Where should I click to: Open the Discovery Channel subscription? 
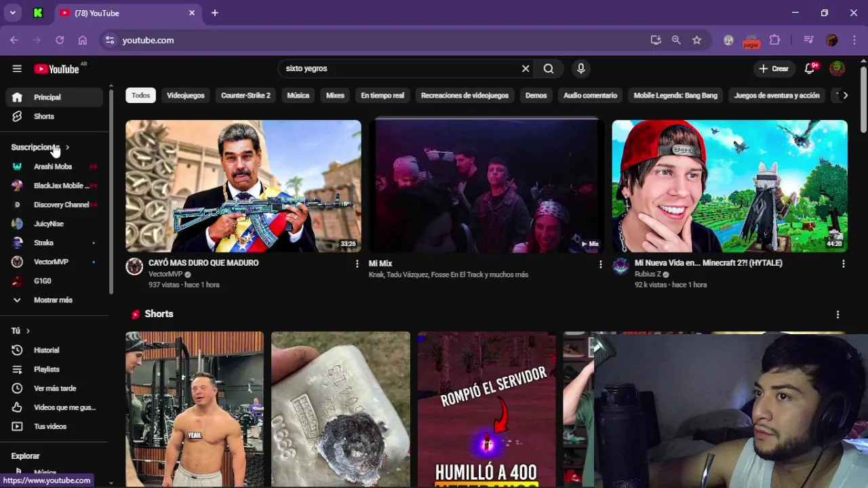point(54,205)
